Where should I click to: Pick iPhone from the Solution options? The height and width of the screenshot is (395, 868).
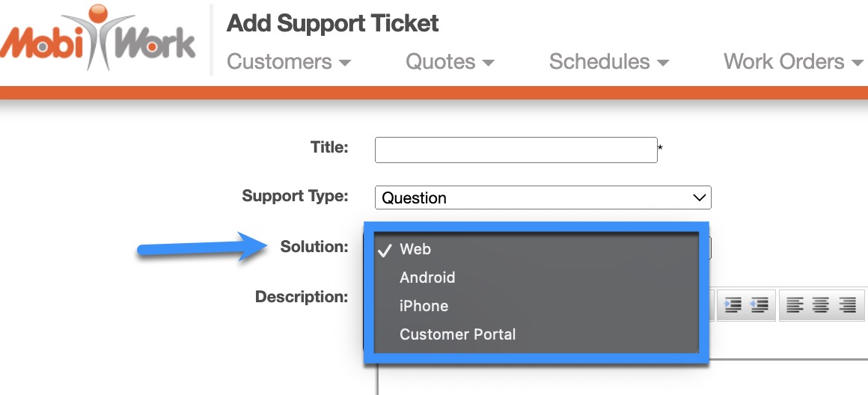coord(424,306)
